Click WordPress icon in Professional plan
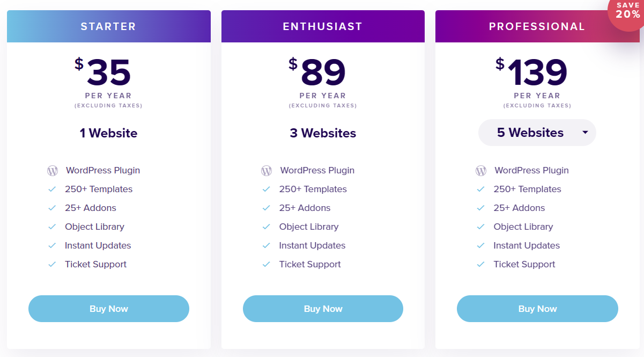644x357 pixels. (x=481, y=171)
